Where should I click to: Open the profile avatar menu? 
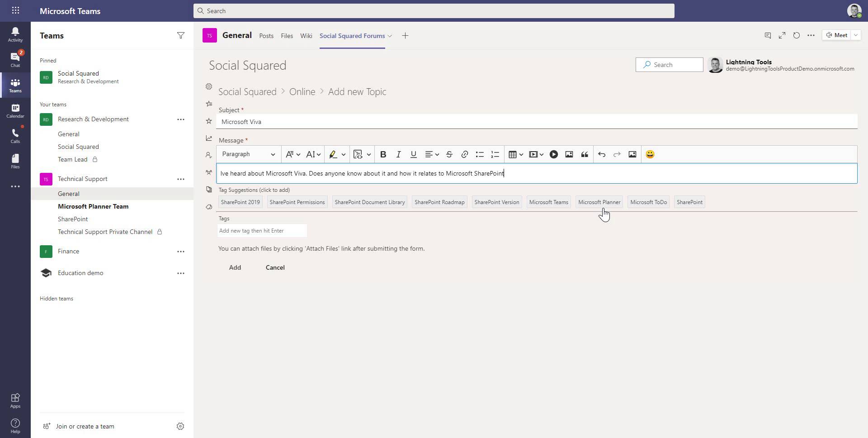point(854,10)
